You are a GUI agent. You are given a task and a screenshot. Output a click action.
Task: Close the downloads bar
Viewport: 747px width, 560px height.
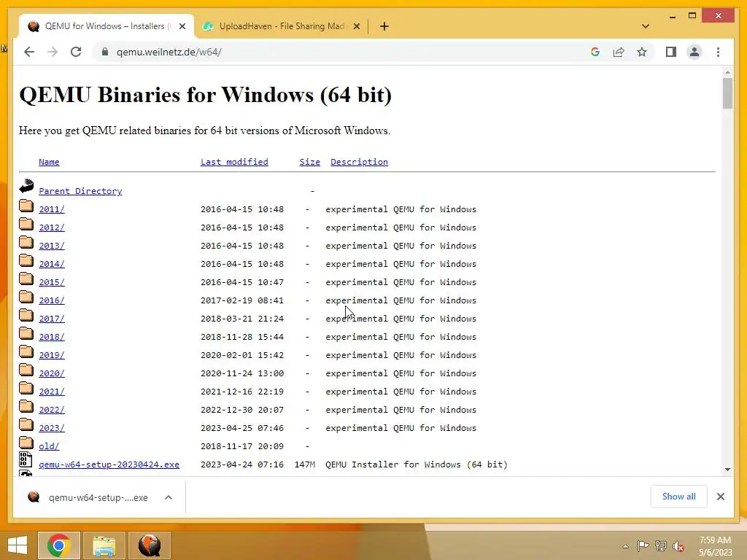coord(720,497)
